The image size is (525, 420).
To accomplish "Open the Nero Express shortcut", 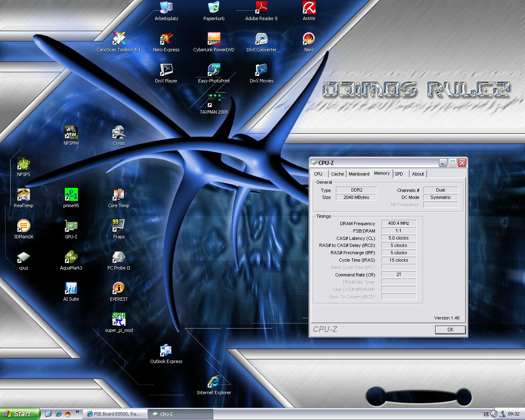I will [166, 42].
